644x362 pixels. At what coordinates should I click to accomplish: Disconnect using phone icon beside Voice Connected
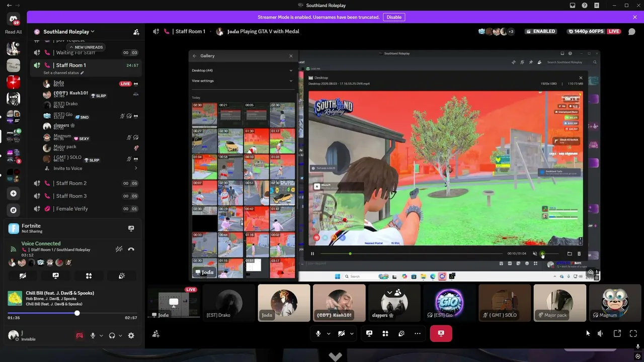[131, 249]
